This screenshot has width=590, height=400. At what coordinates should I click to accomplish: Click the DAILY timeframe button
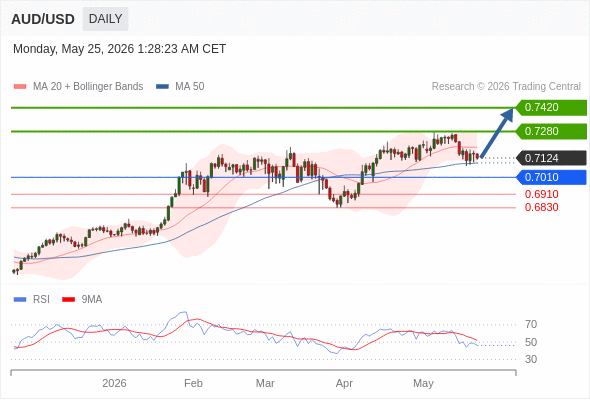(x=105, y=19)
